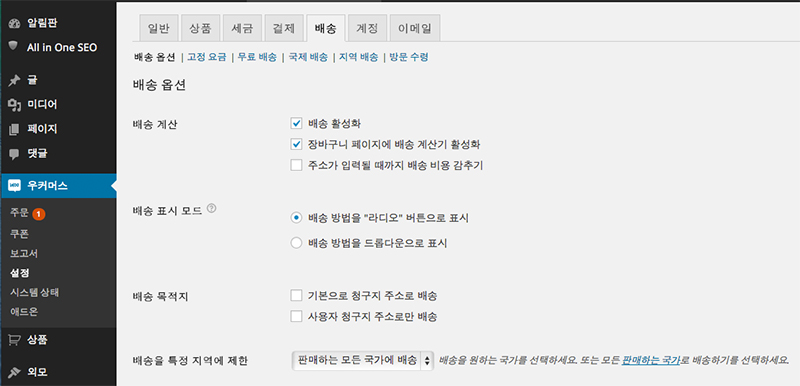800x386 pixels.
Task: Open the 방문 수령 link
Action: [409, 57]
